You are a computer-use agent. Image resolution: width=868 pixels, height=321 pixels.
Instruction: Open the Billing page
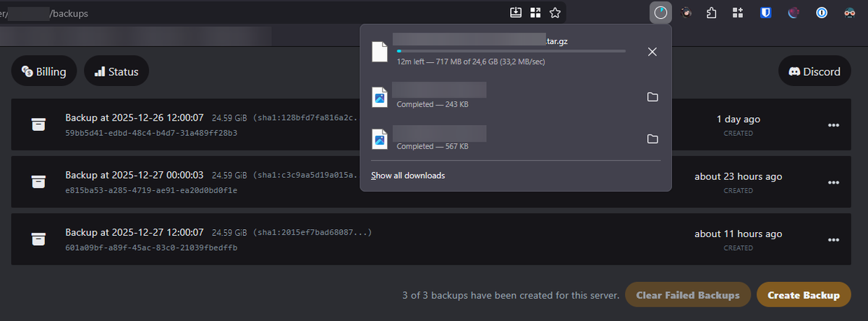pos(44,72)
